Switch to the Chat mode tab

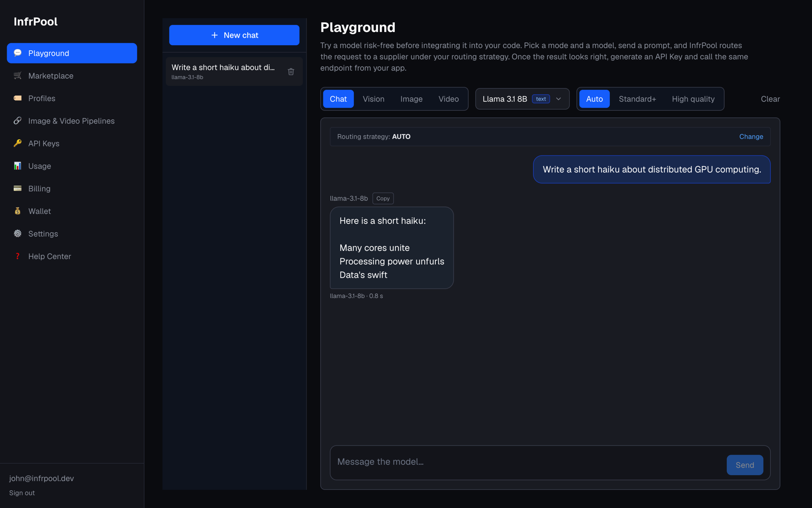pyautogui.click(x=339, y=99)
